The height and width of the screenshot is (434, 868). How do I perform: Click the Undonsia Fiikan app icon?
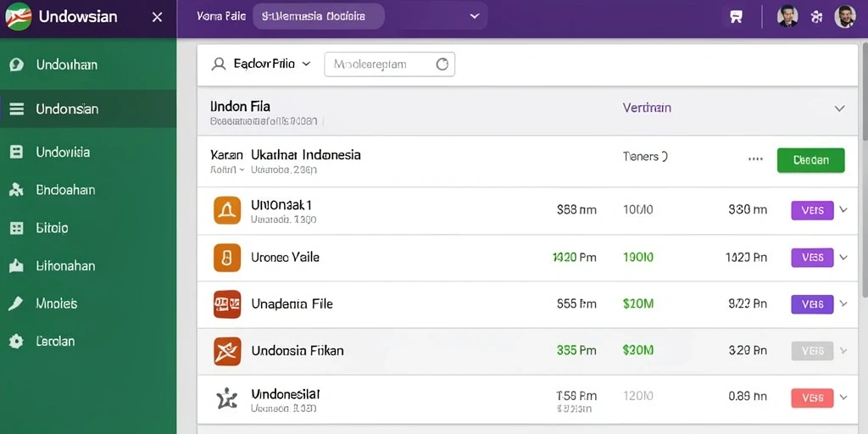(227, 351)
